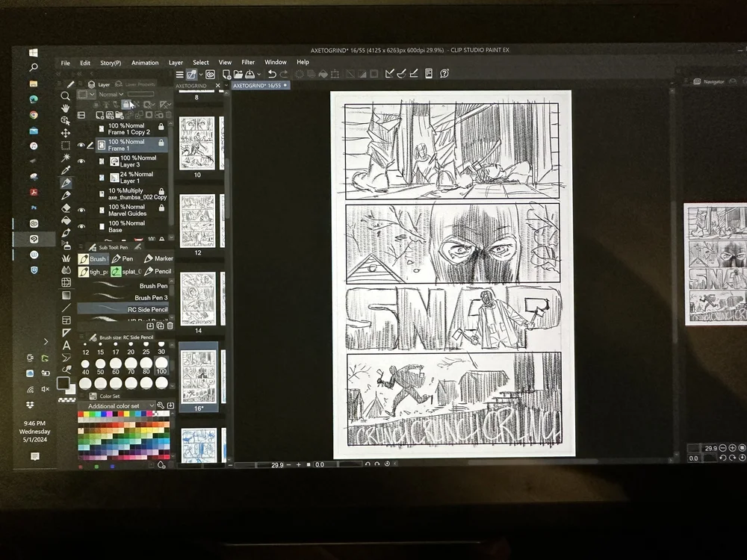747x560 pixels.
Task: Click the help question mark icon
Action: coord(444,73)
